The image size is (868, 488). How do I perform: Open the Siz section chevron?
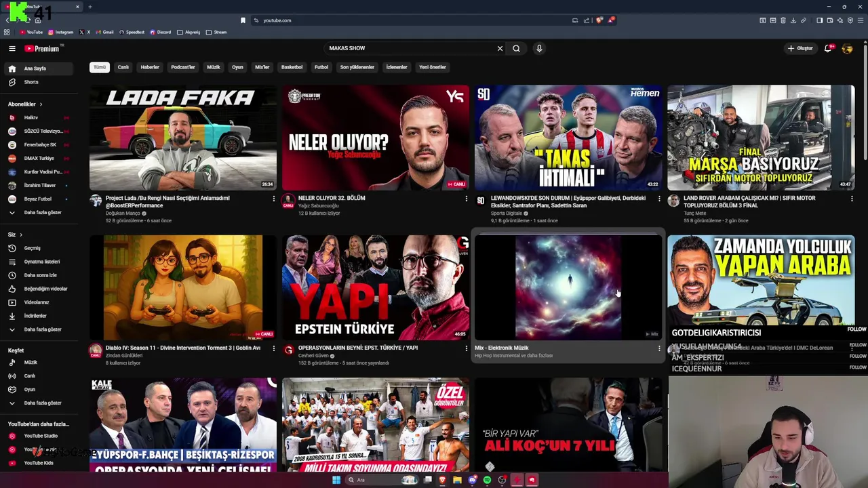point(20,235)
